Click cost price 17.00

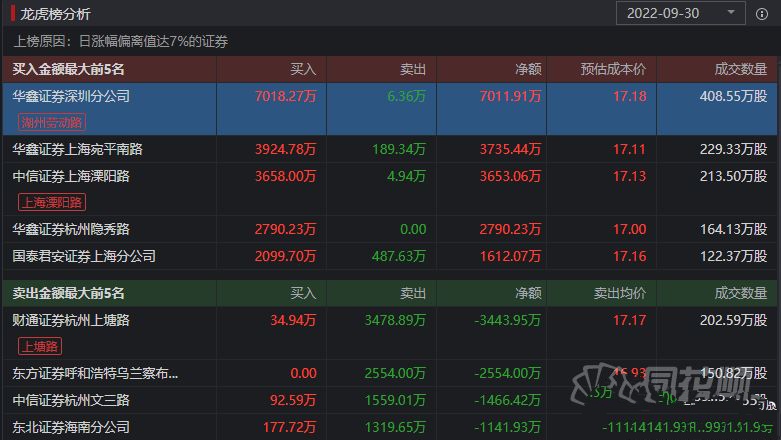630,229
